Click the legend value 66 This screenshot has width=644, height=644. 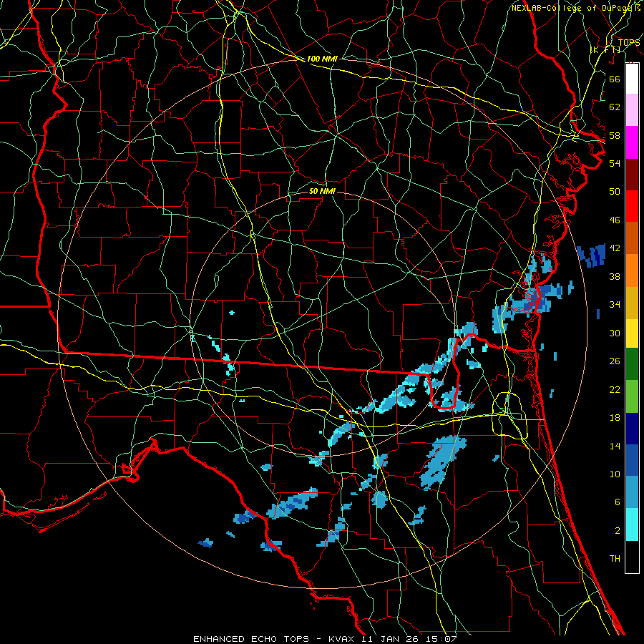615,79
